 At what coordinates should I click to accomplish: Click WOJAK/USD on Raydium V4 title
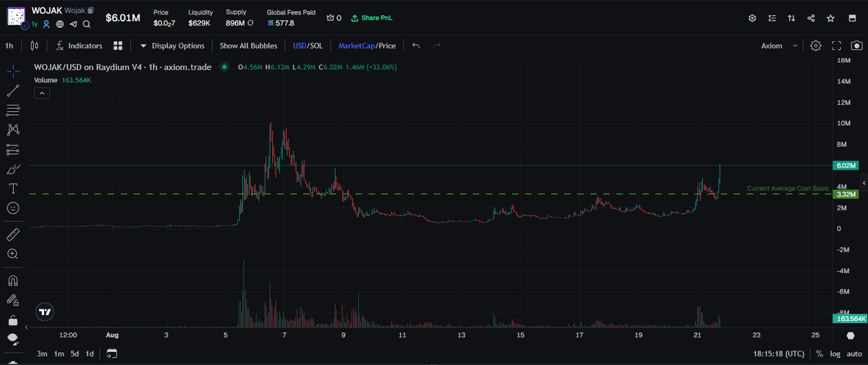124,67
